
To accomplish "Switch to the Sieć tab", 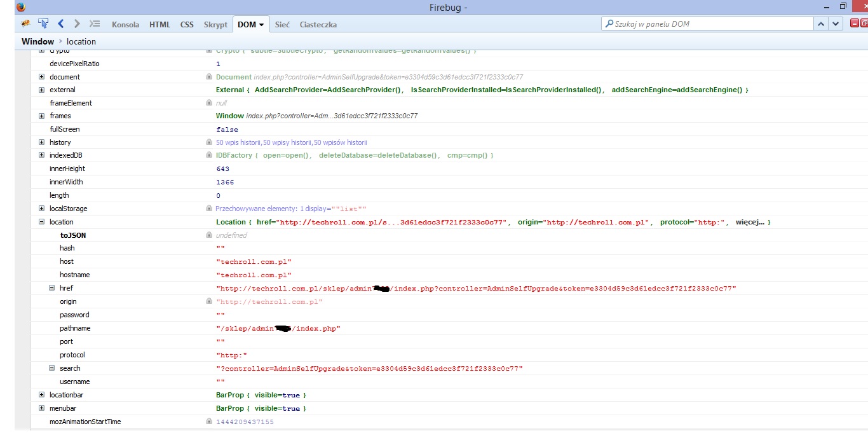I will (282, 25).
